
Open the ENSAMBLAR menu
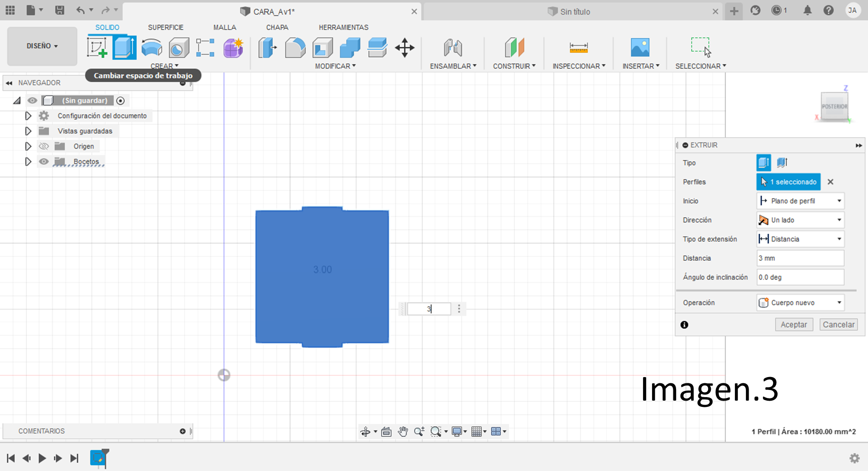click(453, 66)
